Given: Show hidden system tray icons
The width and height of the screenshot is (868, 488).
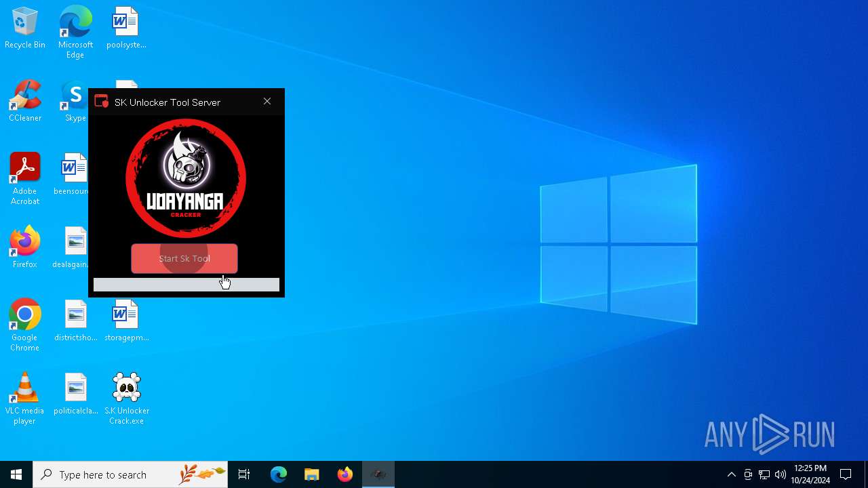Looking at the screenshot, I should point(731,474).
